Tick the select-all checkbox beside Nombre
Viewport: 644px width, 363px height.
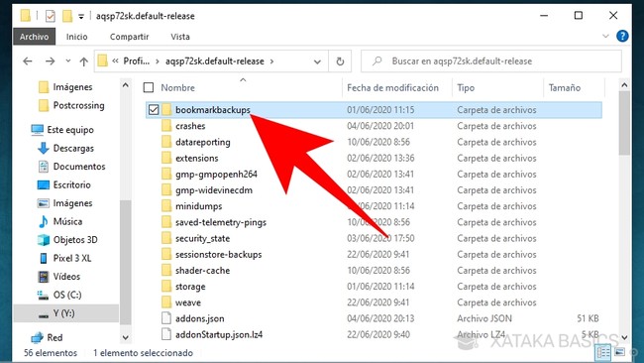pyautogui.click(x=149, y=87)
